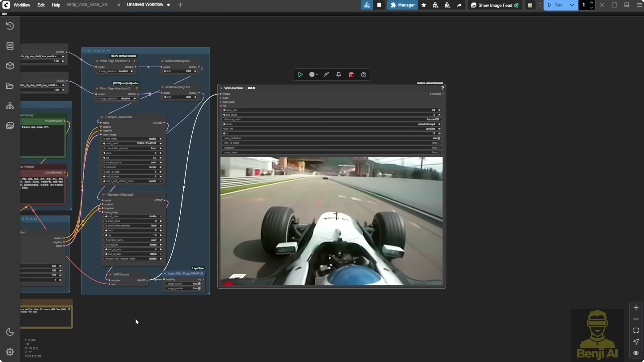Screen dimensions: 644x362
Task: Switch to the benji_Wan_Vace workflow tab
Action: tap(89, 5)
